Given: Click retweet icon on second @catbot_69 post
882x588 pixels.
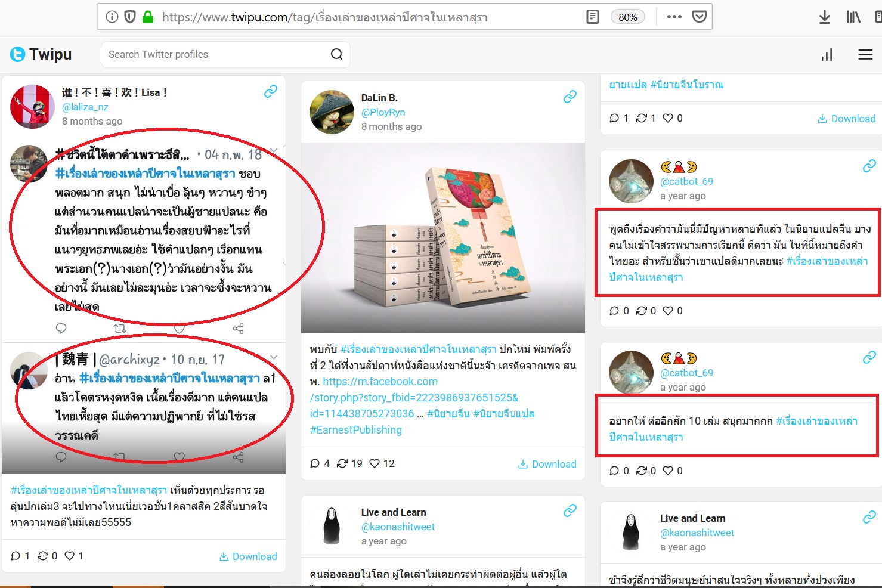Looking at the screenshot, I should [642, 471].
